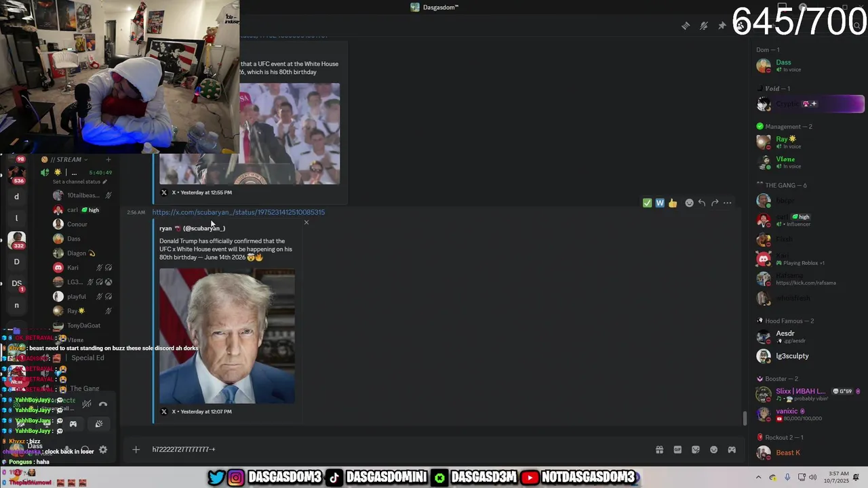This screenshot has width=868, height=488.
Task: Forward the message using forward arrow
Action: 715,203
